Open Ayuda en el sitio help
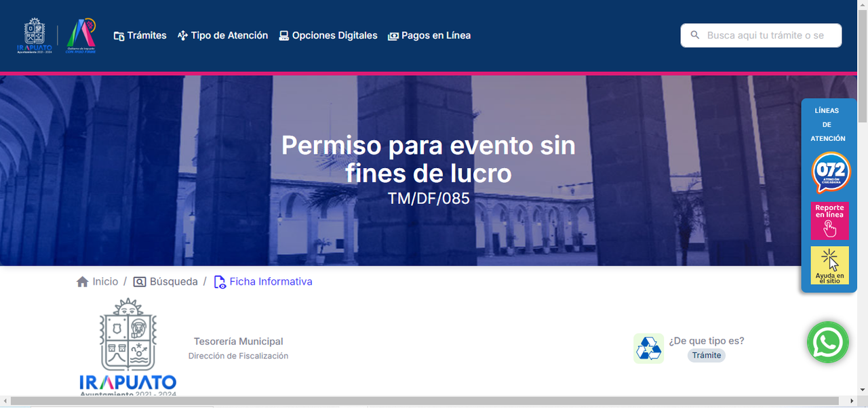Image resolution: width=868 pixels, height=410 pixels. point(830,266)
